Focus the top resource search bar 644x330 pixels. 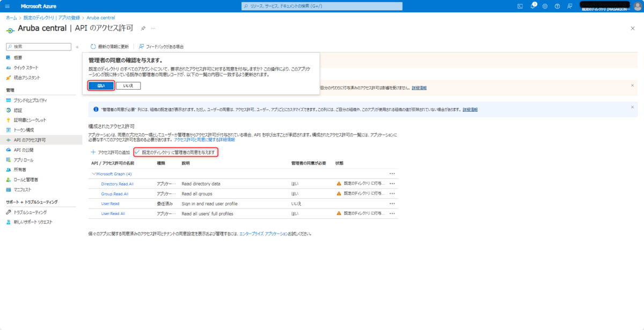point(321,6)
